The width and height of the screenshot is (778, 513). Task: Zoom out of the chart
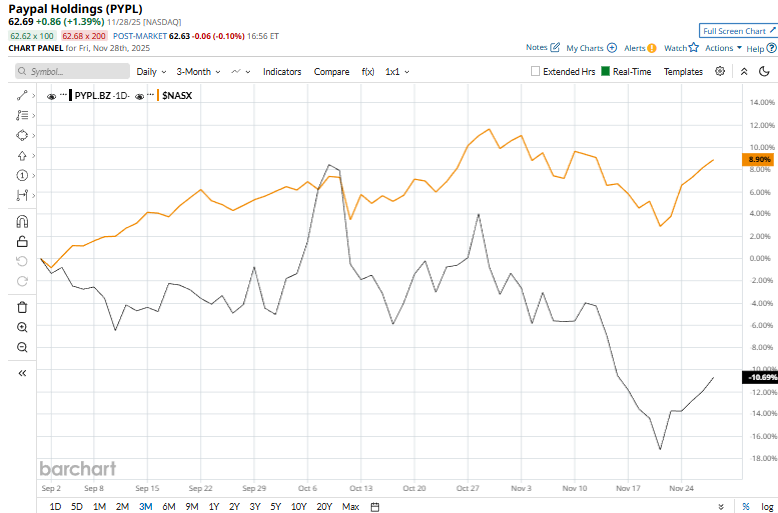[22, 347]
